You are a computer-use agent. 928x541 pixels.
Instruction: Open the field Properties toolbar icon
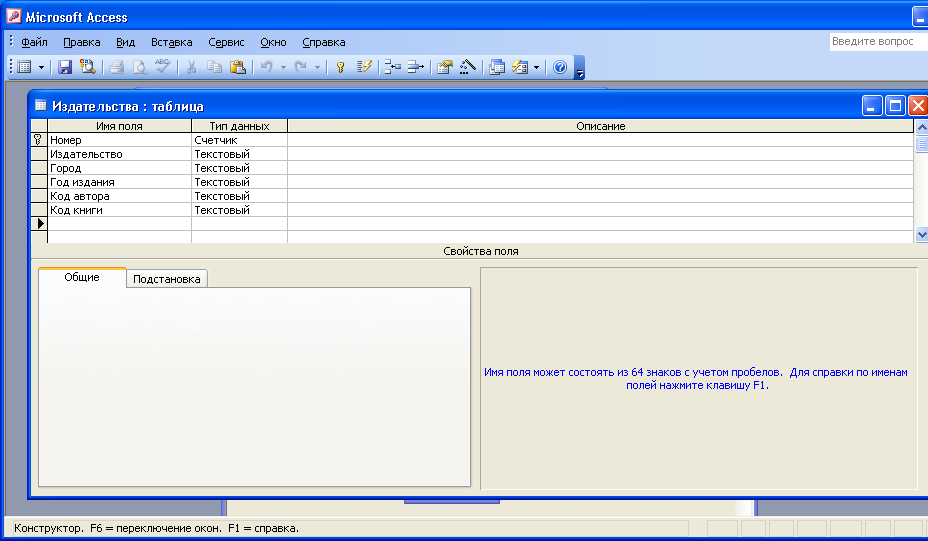tap(444, 67)
